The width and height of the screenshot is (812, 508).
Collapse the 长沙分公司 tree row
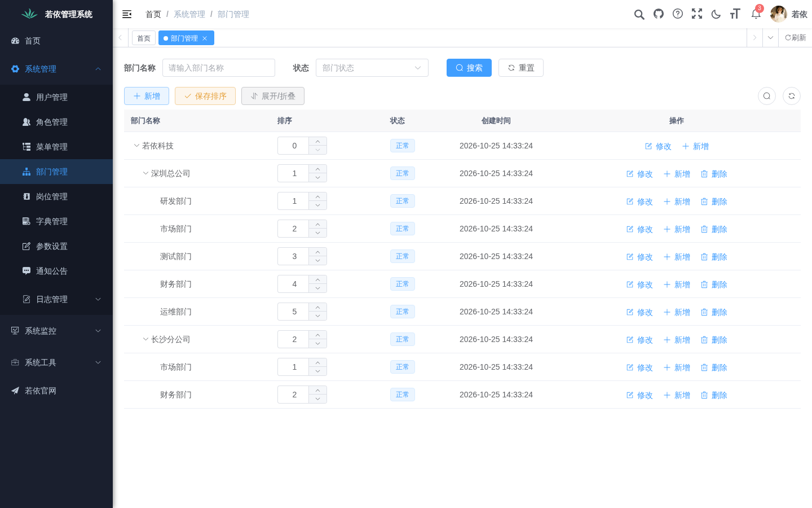(x=145, y=339)
